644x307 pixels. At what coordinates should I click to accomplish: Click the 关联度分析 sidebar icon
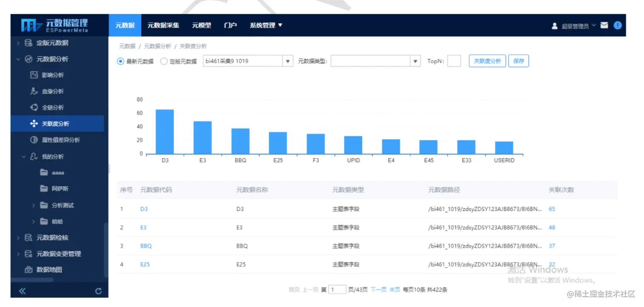coord(34,124)
